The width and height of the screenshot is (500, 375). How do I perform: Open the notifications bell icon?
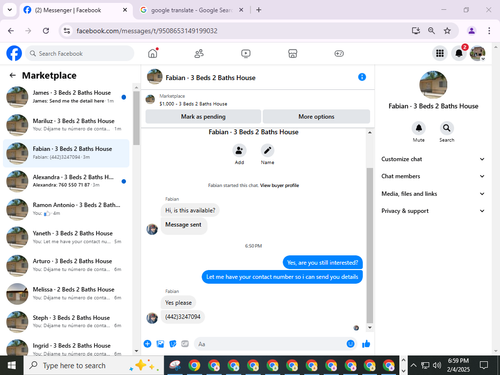459,53
